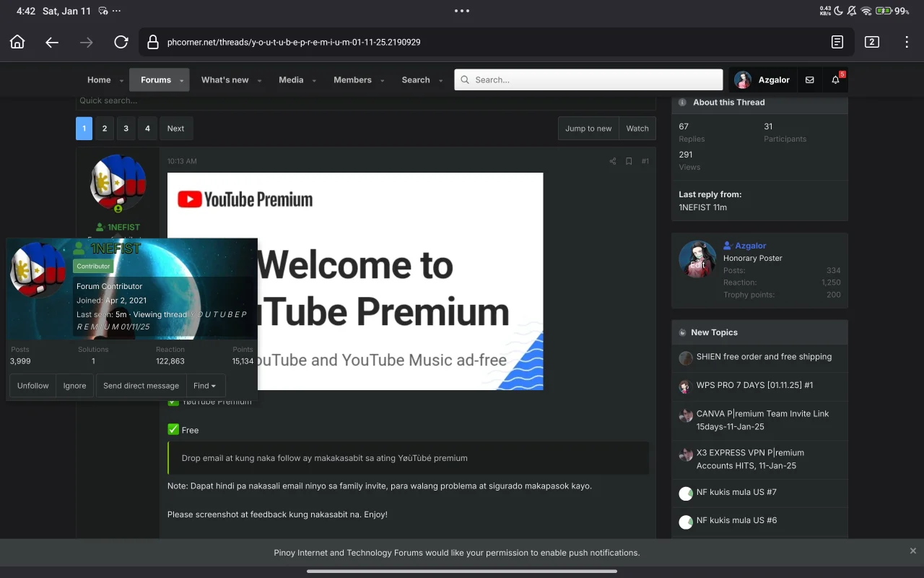Image resolution: width=924 pixels, height=578 pixels.
Task: Click the Contributor badge in user card
Action: [93, 266]
